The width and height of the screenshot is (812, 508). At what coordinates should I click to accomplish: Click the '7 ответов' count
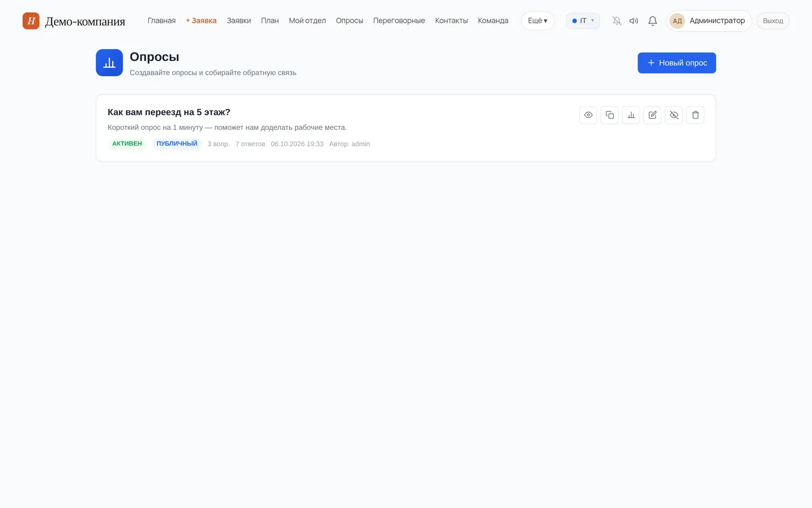coord(250,144)
